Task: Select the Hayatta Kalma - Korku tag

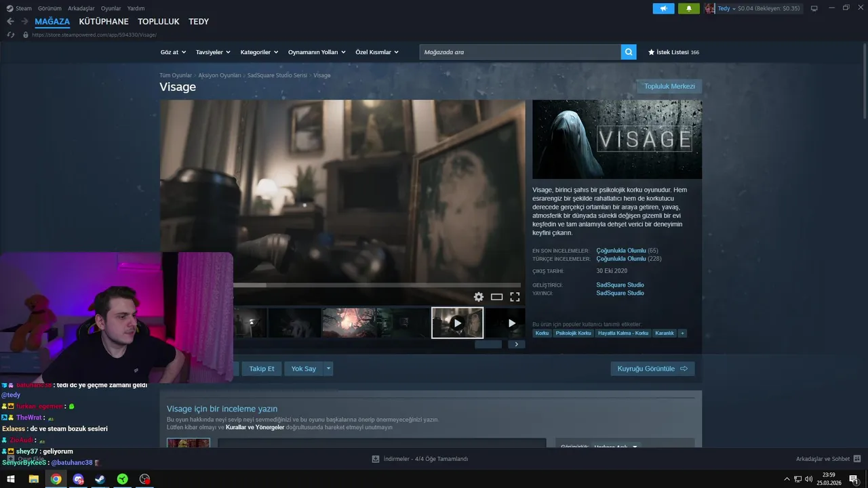Action: point(623,333)
